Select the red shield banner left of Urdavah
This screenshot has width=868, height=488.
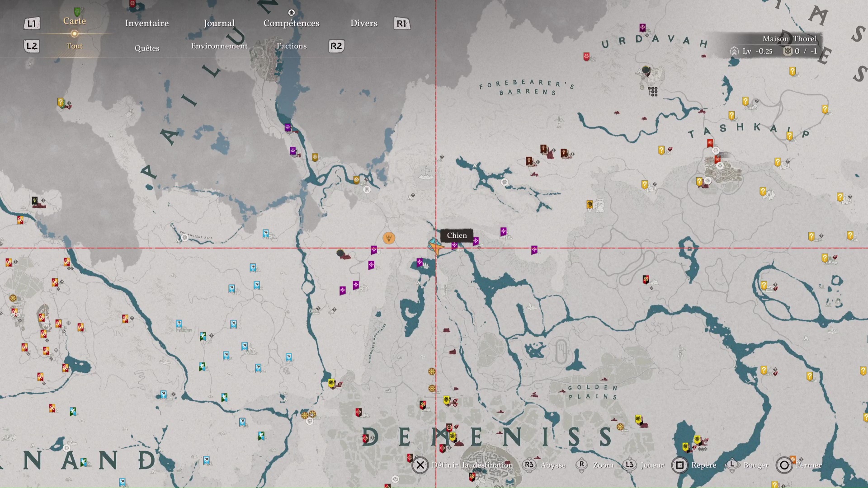click(x=586, y=56)
